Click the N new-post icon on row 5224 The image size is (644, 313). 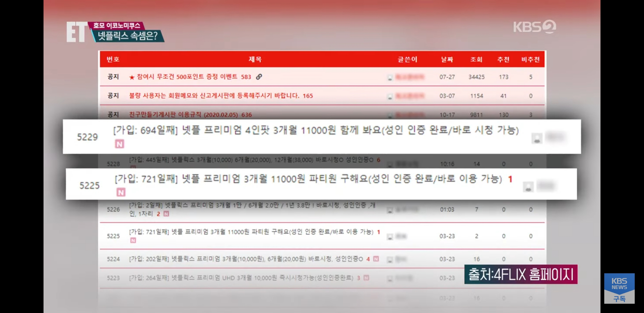coord(376,259)
